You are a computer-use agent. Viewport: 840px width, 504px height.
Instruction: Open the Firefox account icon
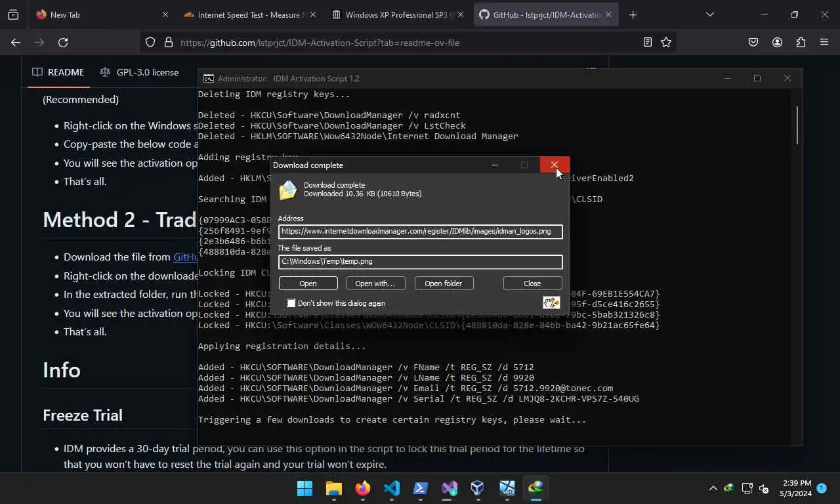(x=777, y=42)
